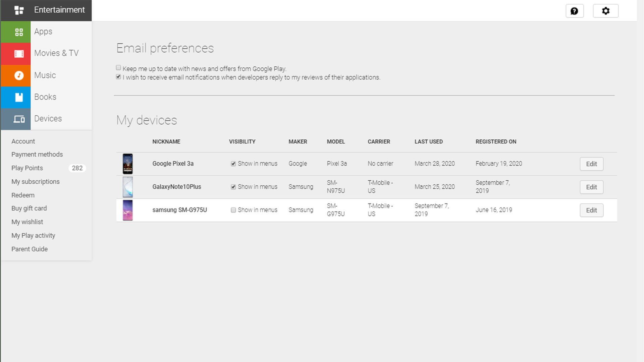Select the samsung SM-G975U nickname
This screenshot has width=644, height=362.
(x=180, y=210)
